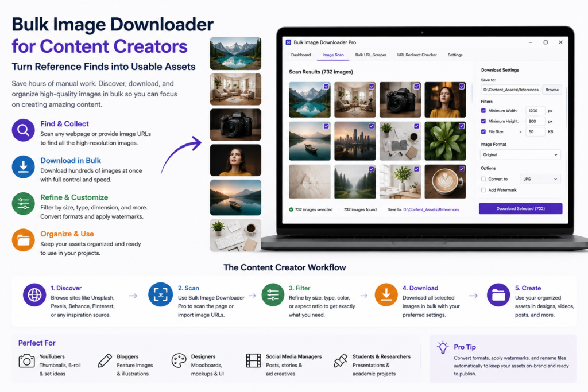Click the mountain lake image in side strip

[235, 53]
